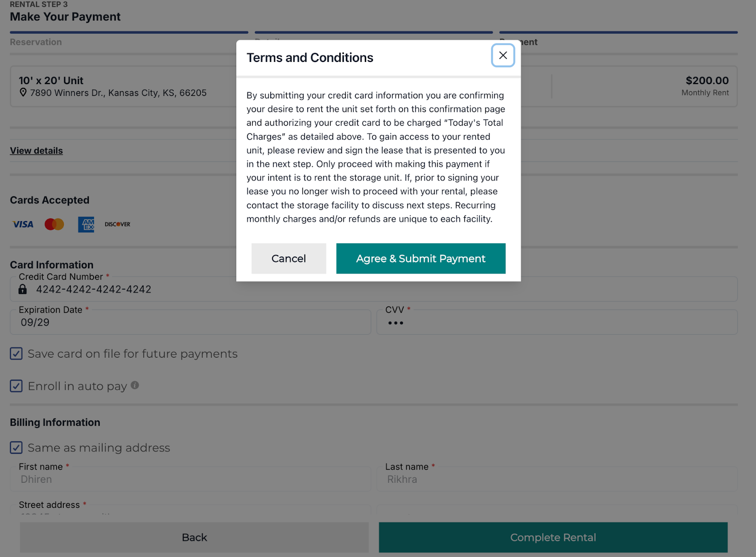
Task: Expand View details link
Action: [x=36, y=151]
